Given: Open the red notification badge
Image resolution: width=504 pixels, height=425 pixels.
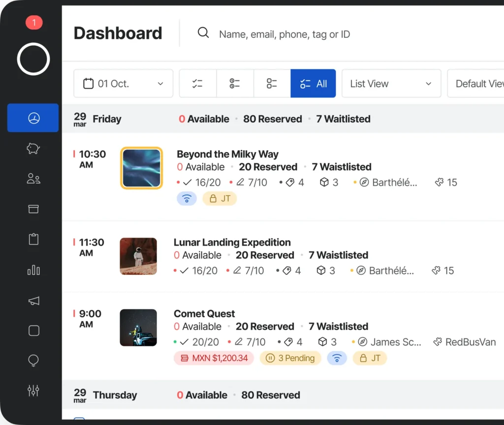Looking at the screenshot, I should (x=34, y=23).
